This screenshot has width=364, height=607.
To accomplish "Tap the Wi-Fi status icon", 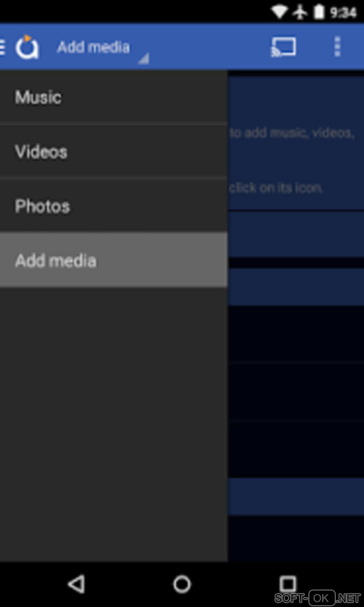I will [x=279, y=12].
